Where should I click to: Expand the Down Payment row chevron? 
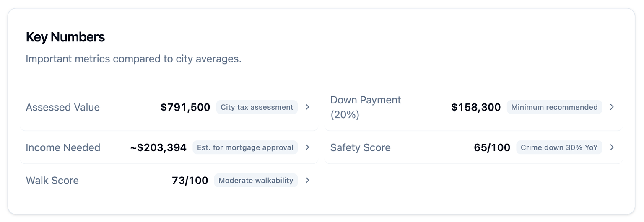point(612,107)
